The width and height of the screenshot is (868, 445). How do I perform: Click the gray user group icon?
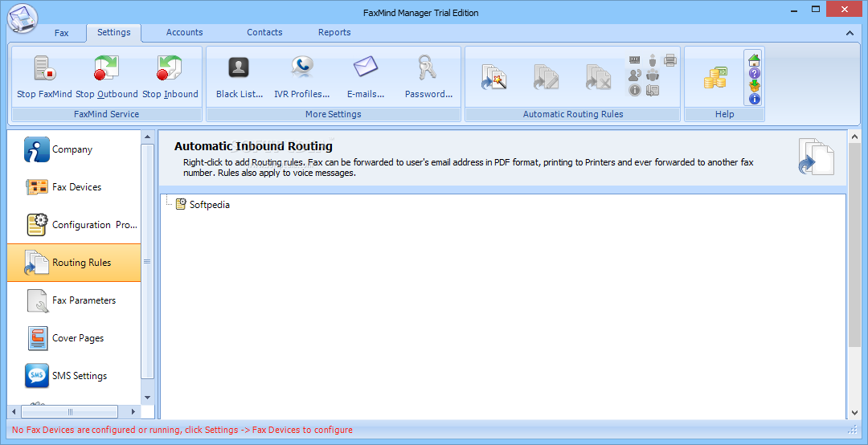(653, 75)
